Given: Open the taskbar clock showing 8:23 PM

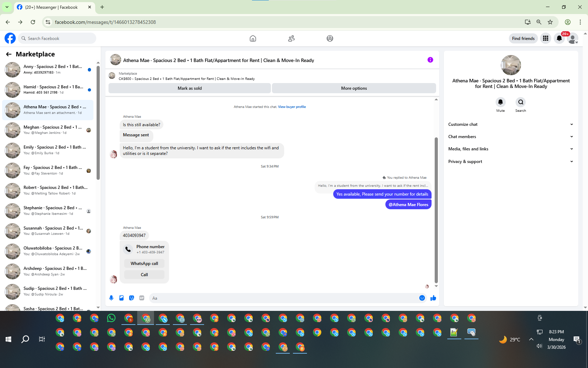Looking at the screenshot, I should tap(556, 332).
